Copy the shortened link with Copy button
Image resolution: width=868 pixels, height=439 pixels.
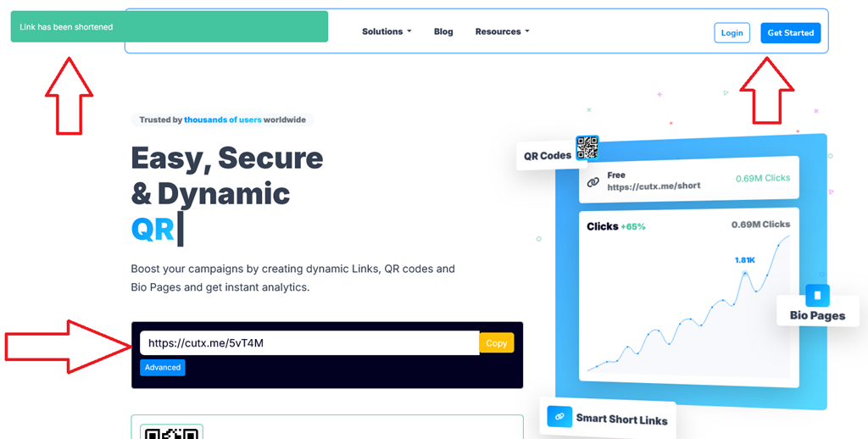tap(497, 343)
